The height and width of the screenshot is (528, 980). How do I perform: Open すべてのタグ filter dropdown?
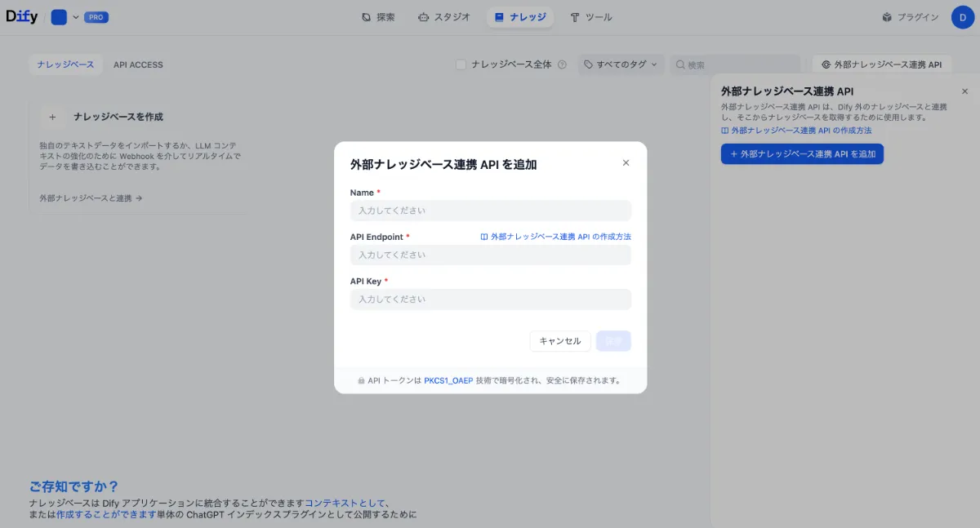621,64
